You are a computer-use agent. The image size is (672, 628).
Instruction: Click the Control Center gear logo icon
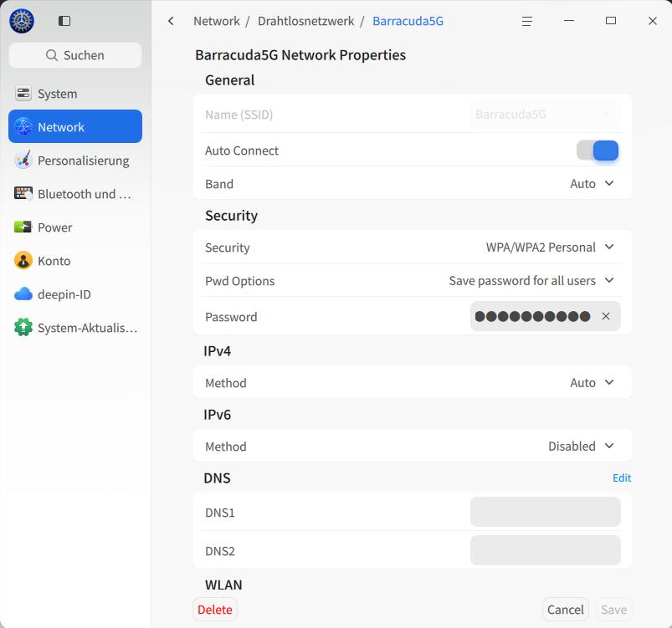click(22, 21)
